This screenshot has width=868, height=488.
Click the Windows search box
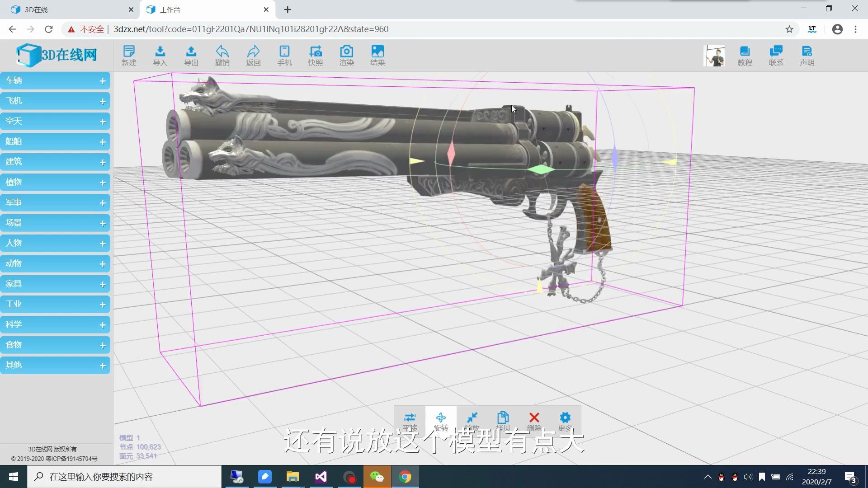tap(124, 477)
